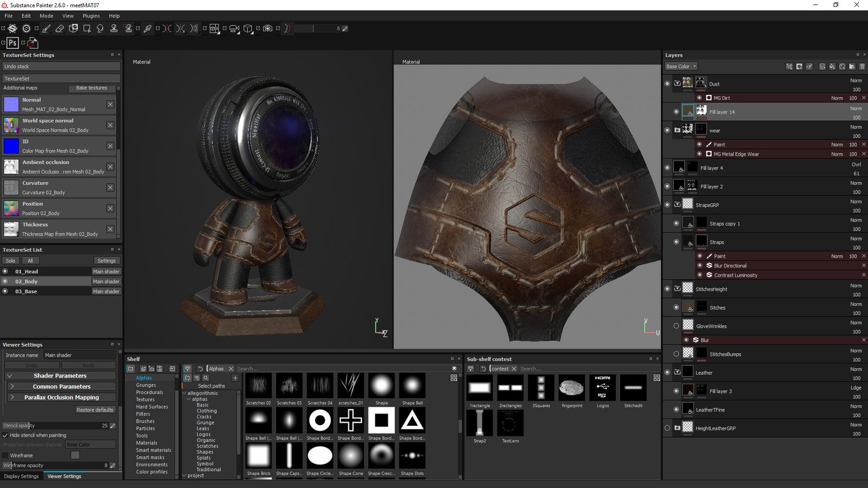Click the Photoshop export icon
This screenshot has width=868, height=488.
point(12,43)
